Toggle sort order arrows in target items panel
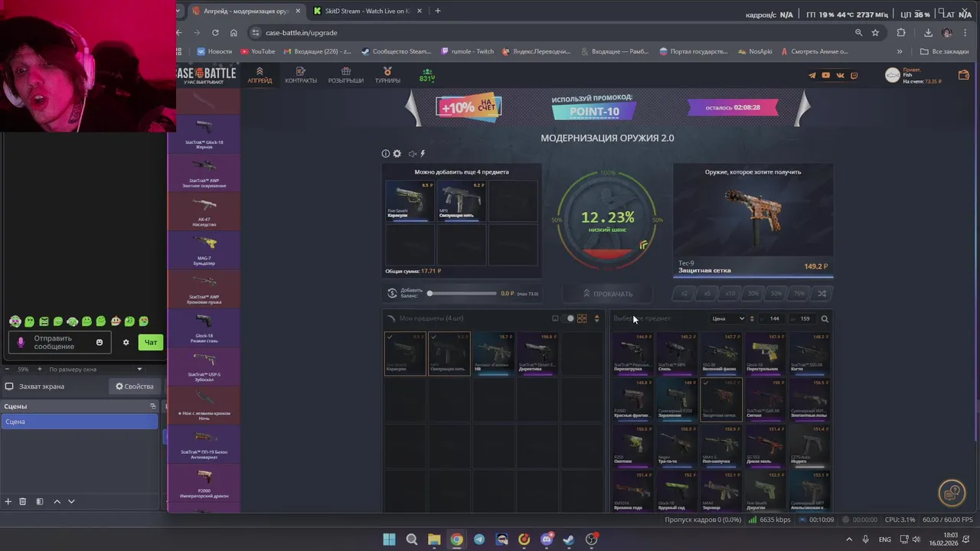 tap(752, 318)
